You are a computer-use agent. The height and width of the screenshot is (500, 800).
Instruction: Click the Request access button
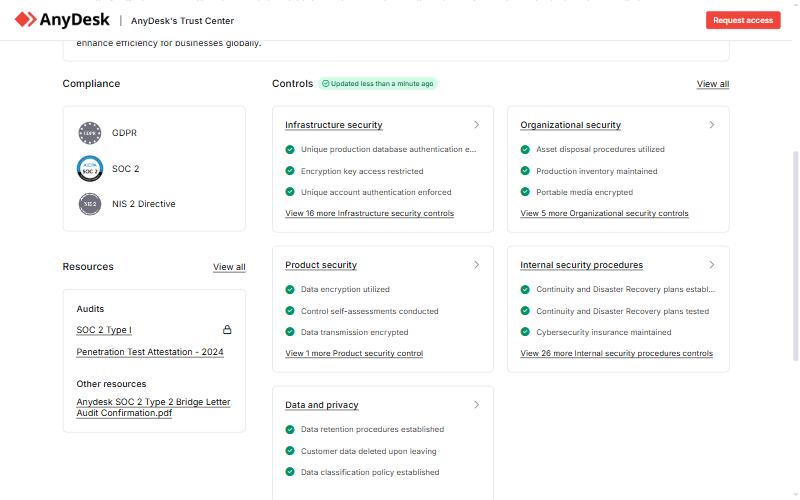[743, 20]
